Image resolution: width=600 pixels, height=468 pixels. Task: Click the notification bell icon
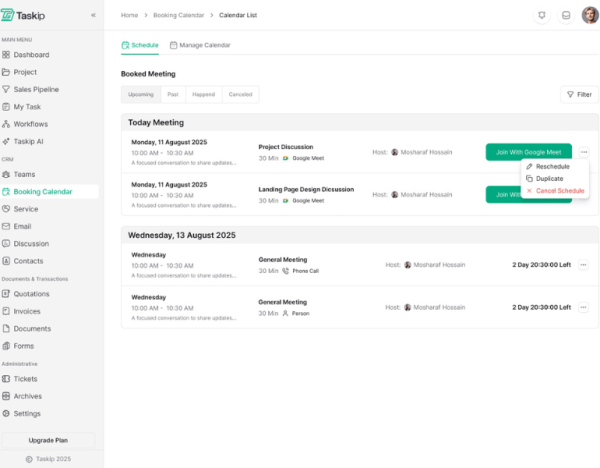point(541,16)
